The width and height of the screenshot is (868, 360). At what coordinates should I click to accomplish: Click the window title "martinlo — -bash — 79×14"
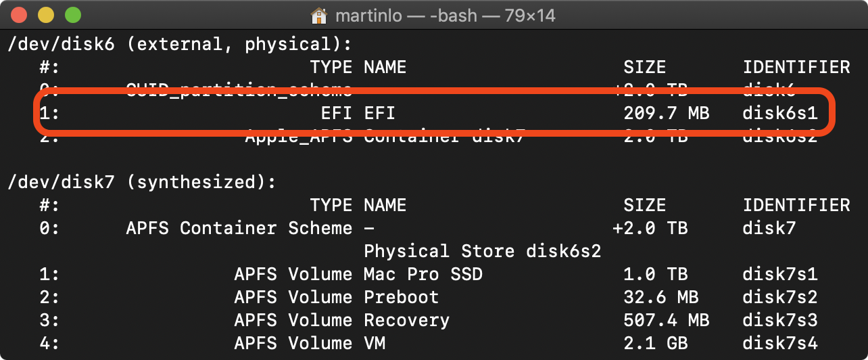tap(443, 15)
